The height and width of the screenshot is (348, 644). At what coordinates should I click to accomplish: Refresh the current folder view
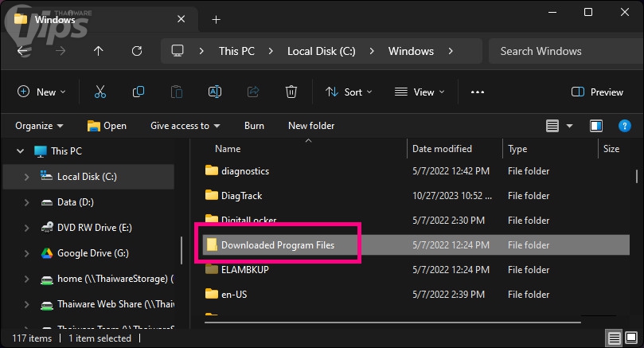coord(137,51)
